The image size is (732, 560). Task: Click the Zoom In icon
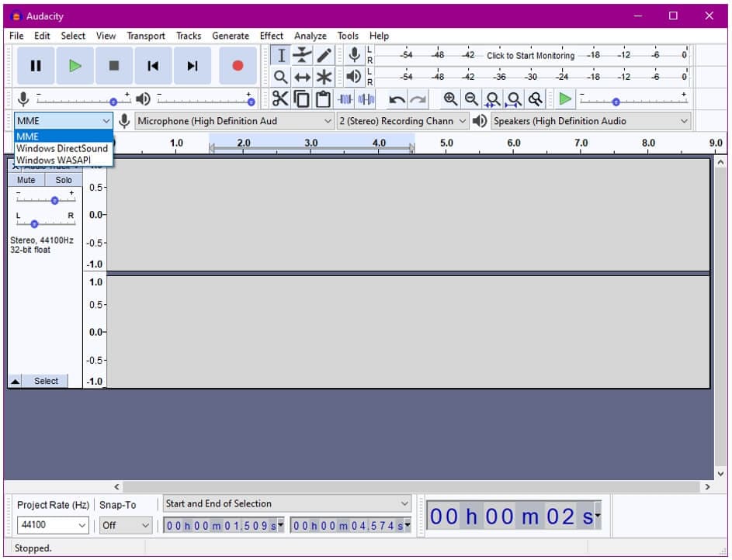click(450, 99)
